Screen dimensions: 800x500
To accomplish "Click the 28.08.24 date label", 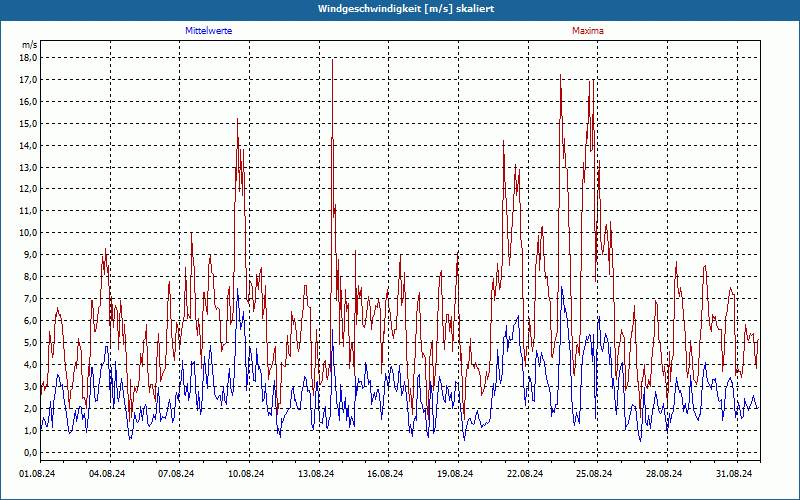I will point(664,474).
